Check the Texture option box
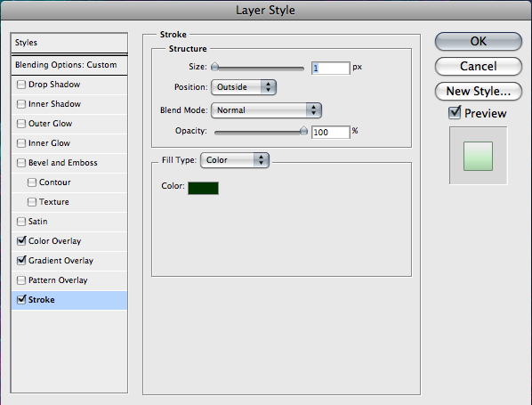The height and width of the screenshot is (405, 532). (x=32, y=202)
